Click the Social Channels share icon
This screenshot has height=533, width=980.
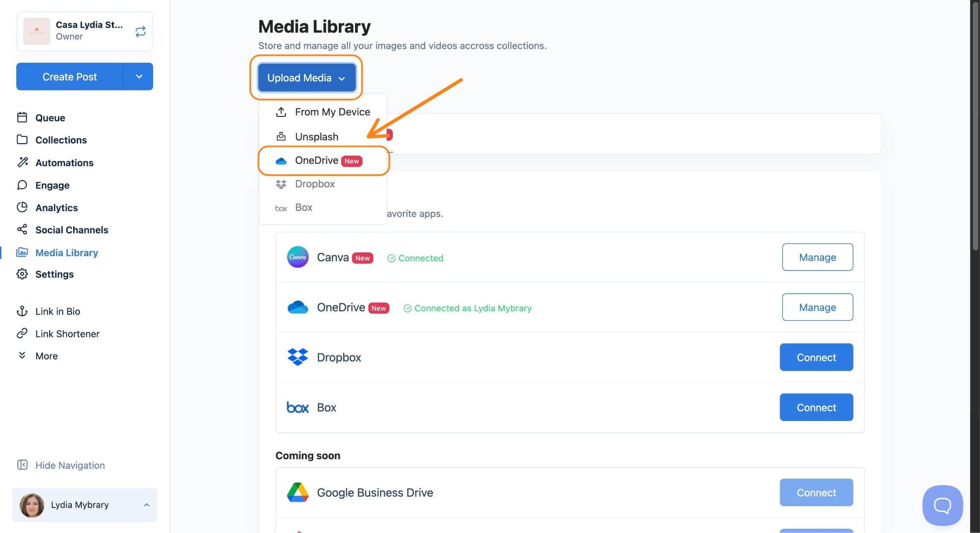[22, 229]
